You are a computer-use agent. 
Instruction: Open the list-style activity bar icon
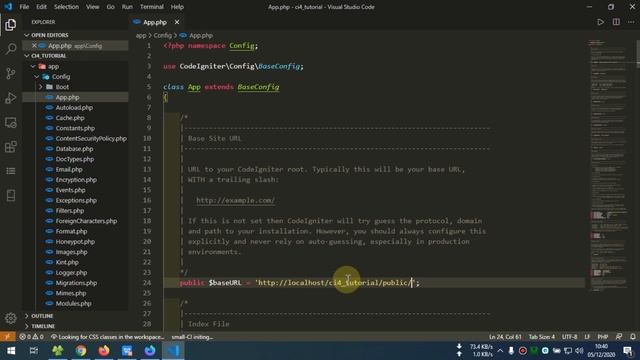click(x=11, y=171)
